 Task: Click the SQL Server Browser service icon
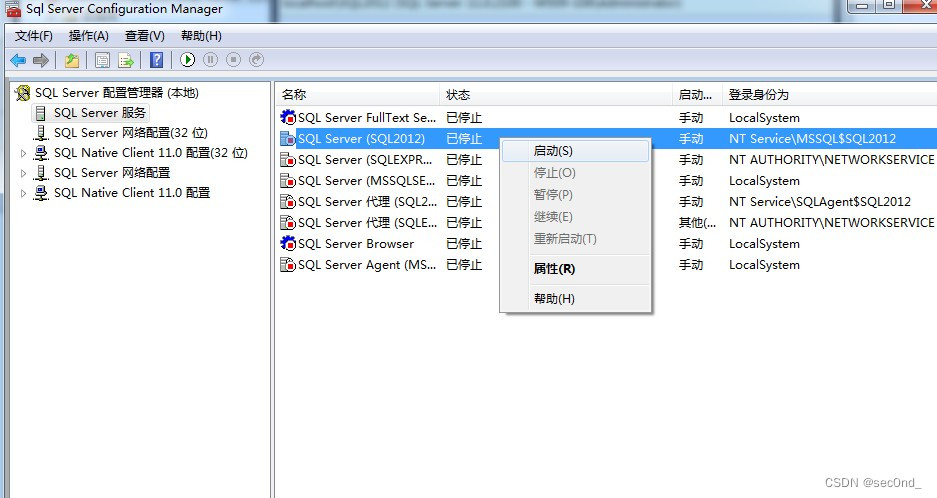288,243
